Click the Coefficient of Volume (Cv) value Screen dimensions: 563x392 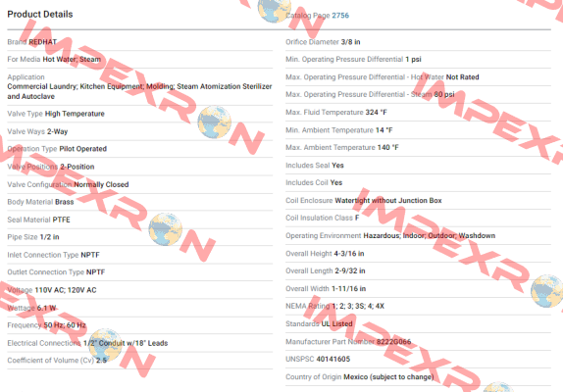[x=101, y=361]
